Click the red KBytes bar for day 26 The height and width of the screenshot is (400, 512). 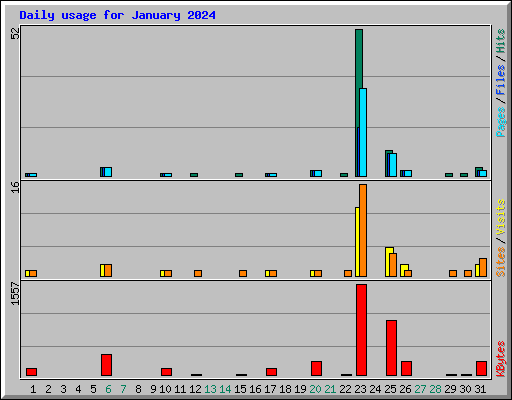click(406, 369)
